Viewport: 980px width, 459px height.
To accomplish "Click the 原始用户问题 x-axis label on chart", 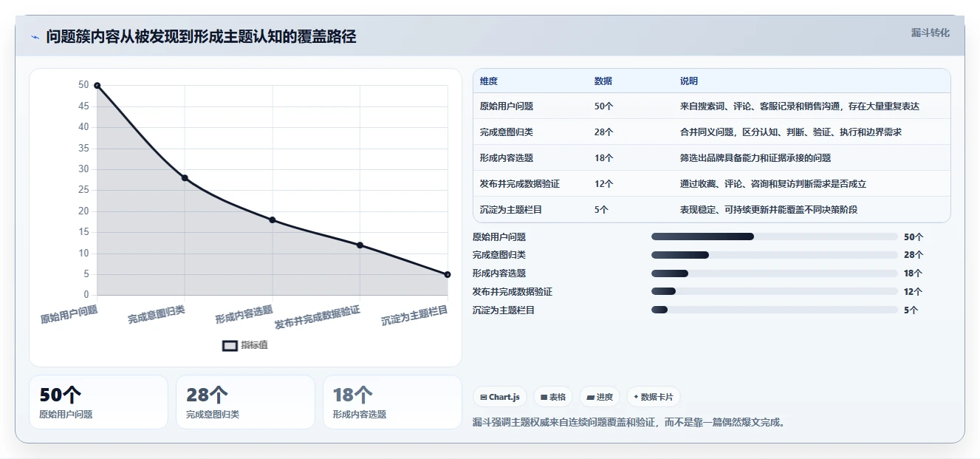I will [x=69, y=315].
